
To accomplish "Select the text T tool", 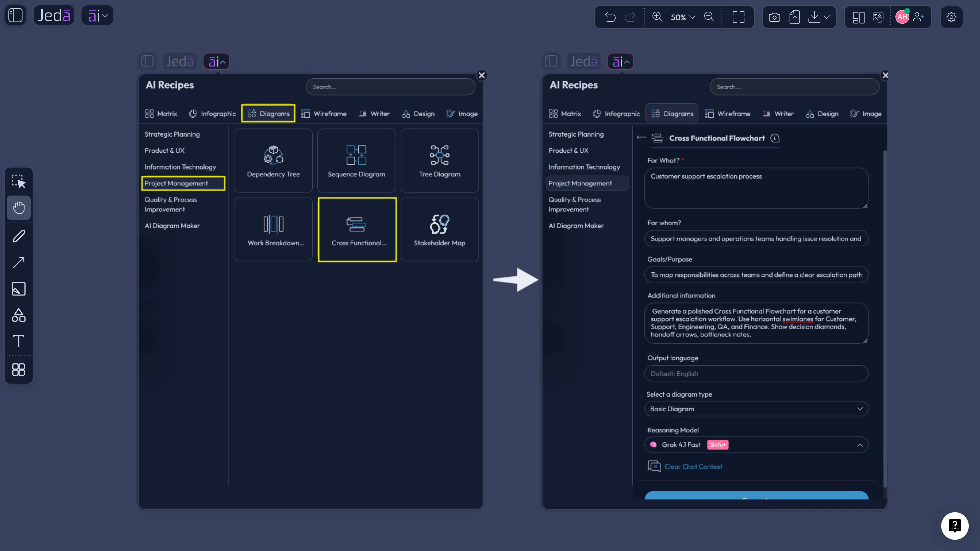I will 19,341.
